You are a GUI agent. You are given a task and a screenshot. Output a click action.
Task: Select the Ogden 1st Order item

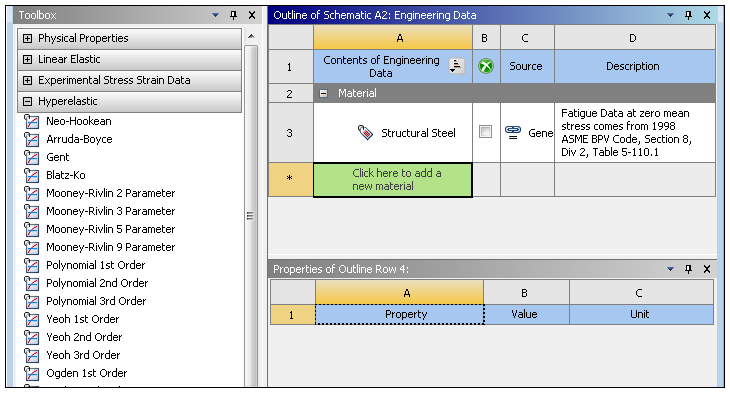tap(86, 373)
